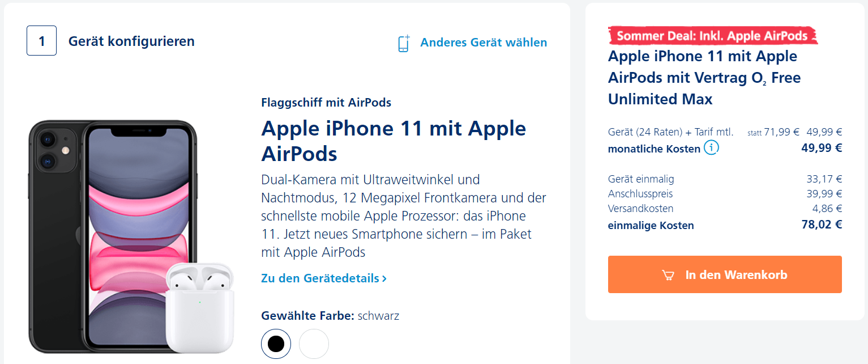Click the Gewählte Farbe label
Screen dimensions: 868x364
coord(307,316)
